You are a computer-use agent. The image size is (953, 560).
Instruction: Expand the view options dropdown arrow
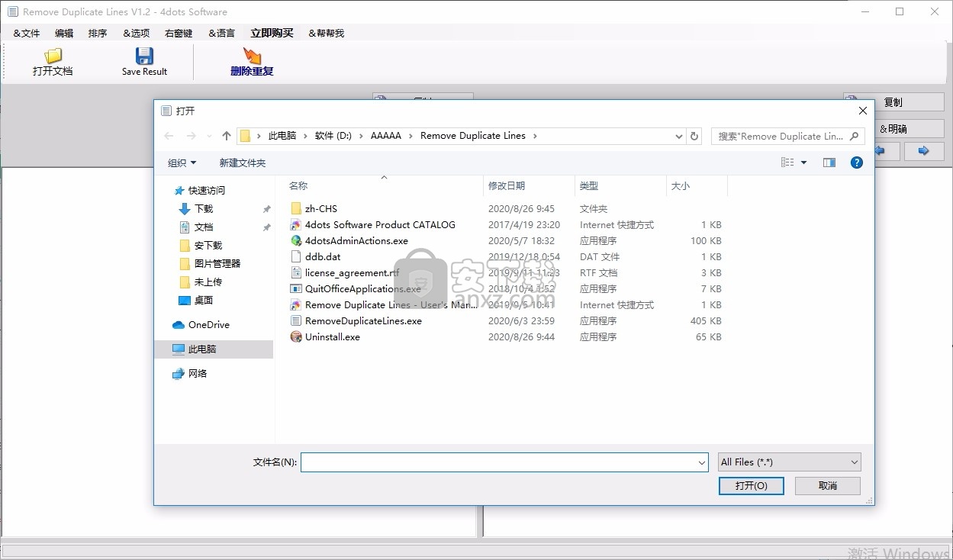point(803,163)
